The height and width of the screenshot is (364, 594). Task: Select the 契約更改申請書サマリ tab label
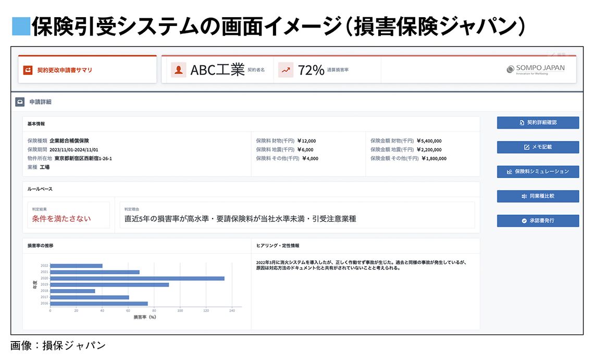tap(65, 70)
